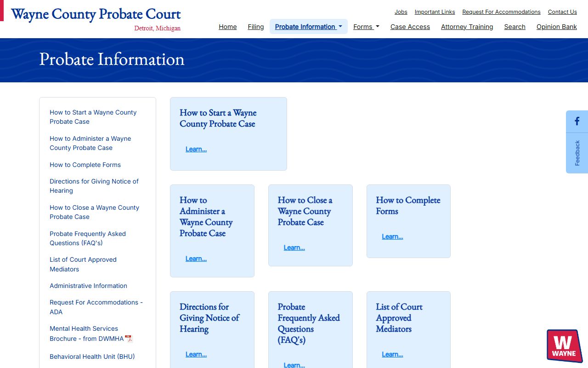The width and height of the screenshot is (588, 368).
Task: Select Attorney Training nav item
Action: pos(467,27)
